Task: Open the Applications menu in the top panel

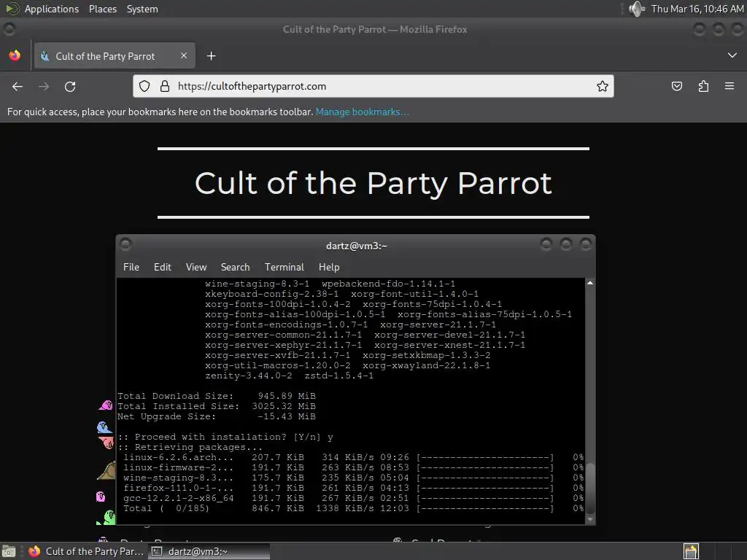Action: [x=52, y=9]
